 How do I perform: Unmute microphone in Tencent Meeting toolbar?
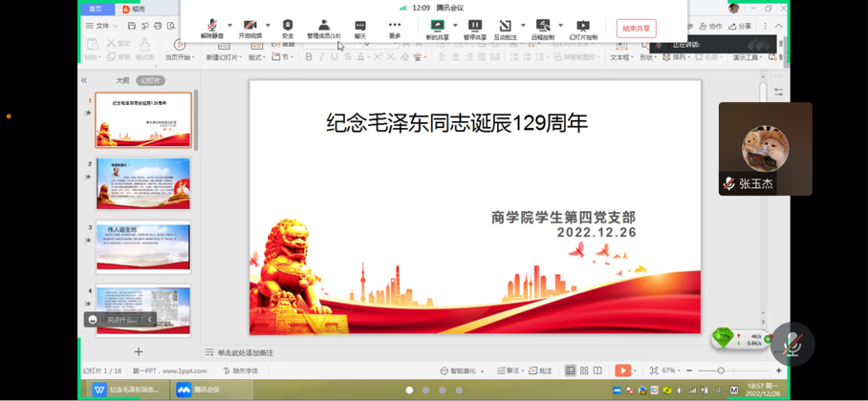[x=211, y=29]
